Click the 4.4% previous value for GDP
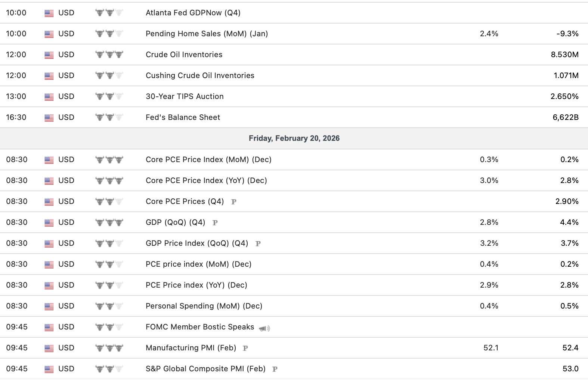The height and width of the screenshot is (381, 588). tap(569, 222)
